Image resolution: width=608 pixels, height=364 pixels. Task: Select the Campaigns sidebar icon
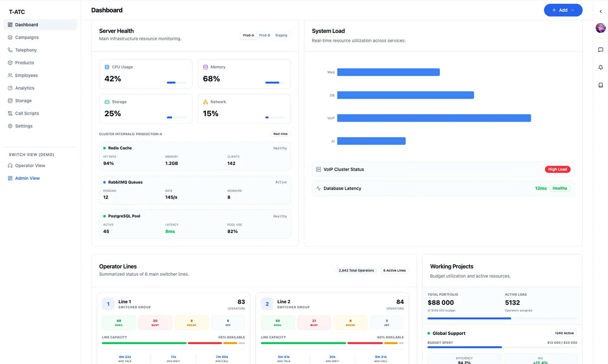click(x=10, y=37)
